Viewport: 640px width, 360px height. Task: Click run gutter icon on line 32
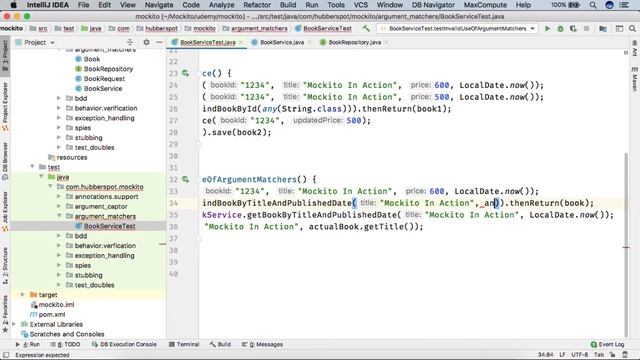coord(185,179)
